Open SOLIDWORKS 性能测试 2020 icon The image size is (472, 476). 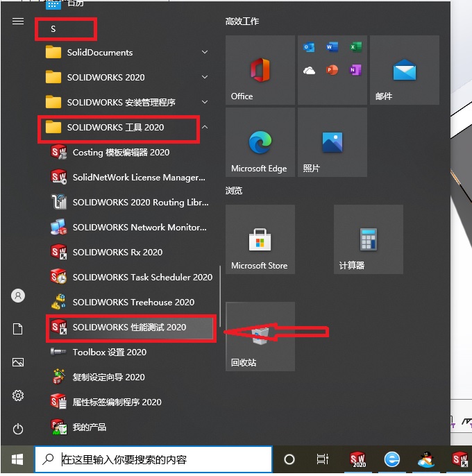coord(58,327)
